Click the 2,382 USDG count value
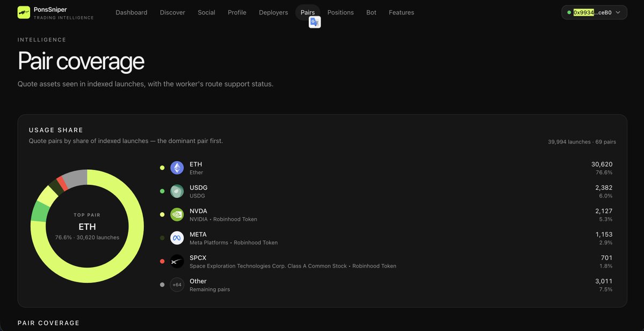644x331 pixels. coord(604,188)
